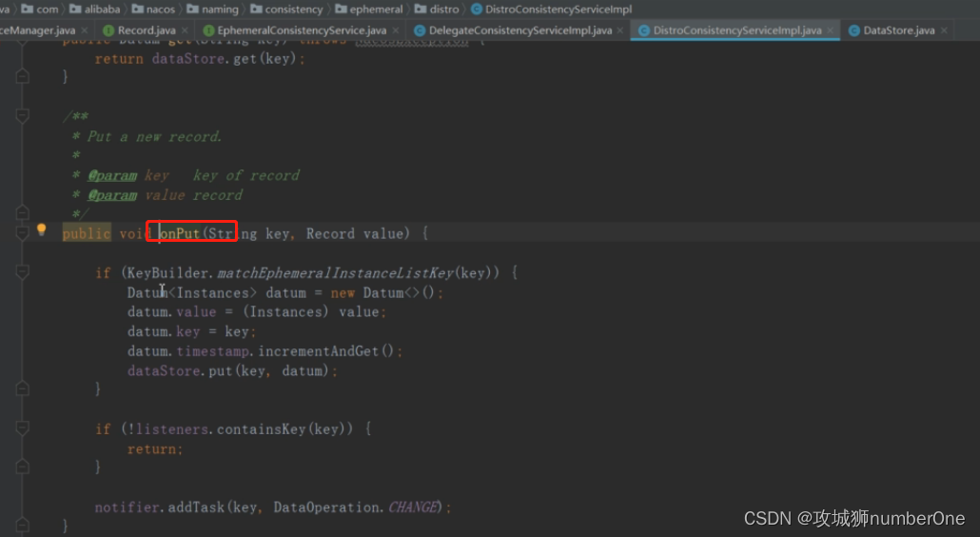Click the onPut method name in the code
980x537 pixels.
[x=179, y=233]
